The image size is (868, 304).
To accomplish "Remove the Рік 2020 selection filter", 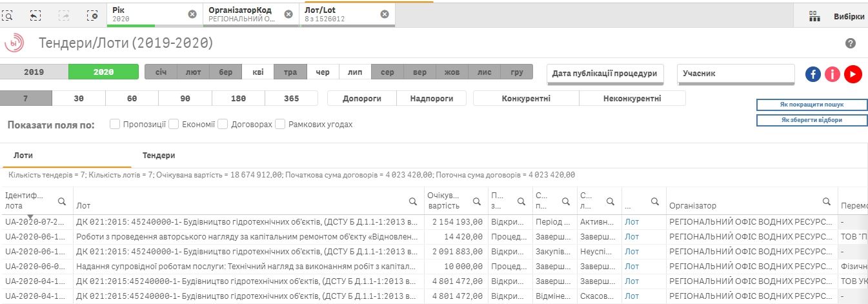I will 192,14.
